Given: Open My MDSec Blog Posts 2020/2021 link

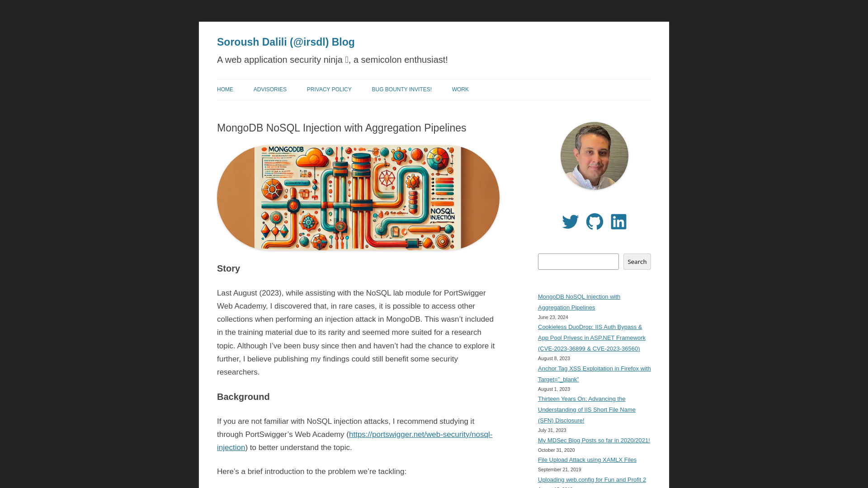Looking at the screenshot, I should click(x=594, y=441).
